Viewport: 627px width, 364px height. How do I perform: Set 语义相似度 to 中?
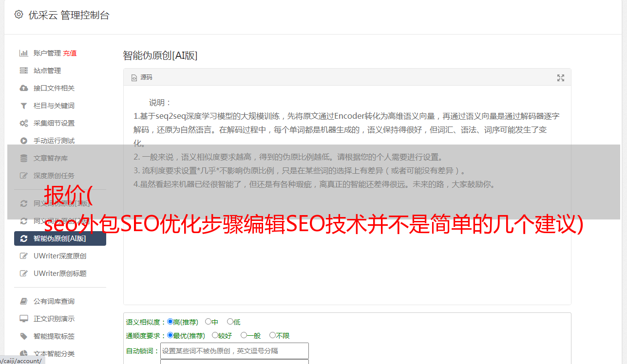208,322
